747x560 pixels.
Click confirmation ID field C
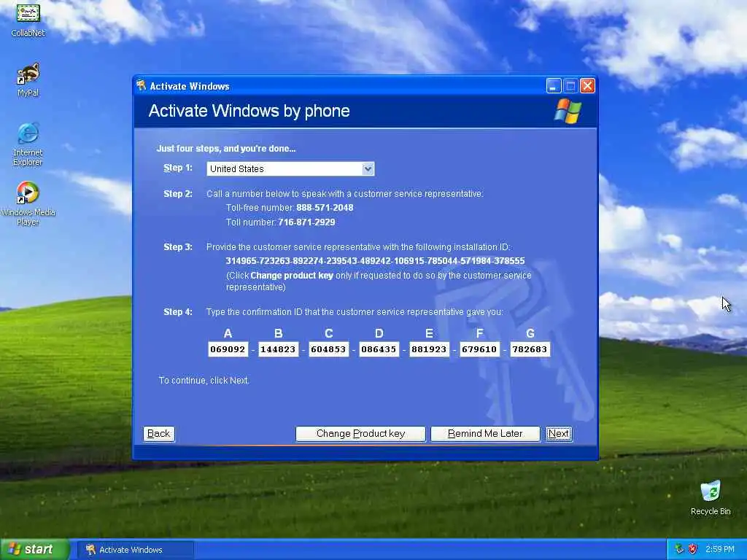329,349
